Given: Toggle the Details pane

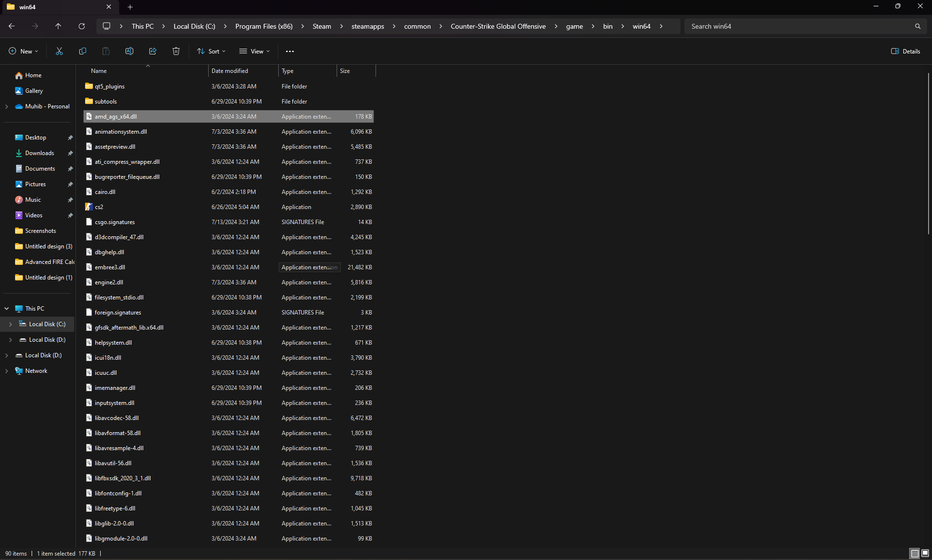Looking at the screenshot, I should (x=906, y=51).
